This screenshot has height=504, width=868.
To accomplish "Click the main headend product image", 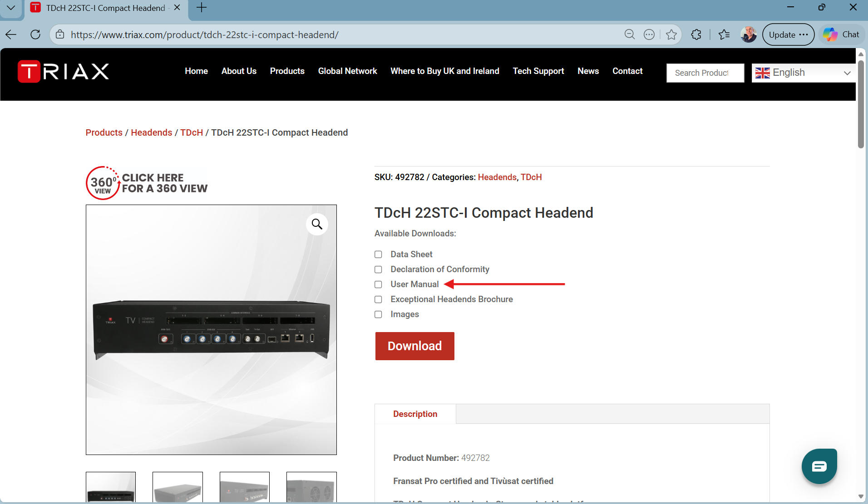I will (x=211, y=330).
